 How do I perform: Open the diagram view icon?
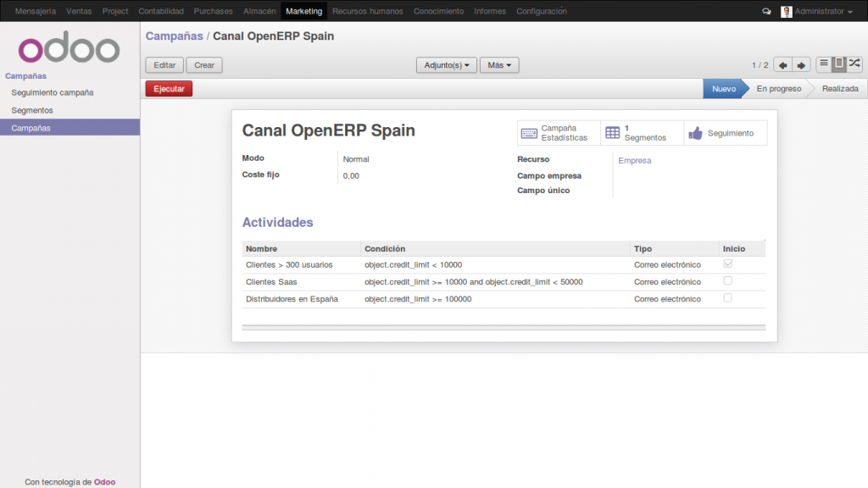pos(855,64)
